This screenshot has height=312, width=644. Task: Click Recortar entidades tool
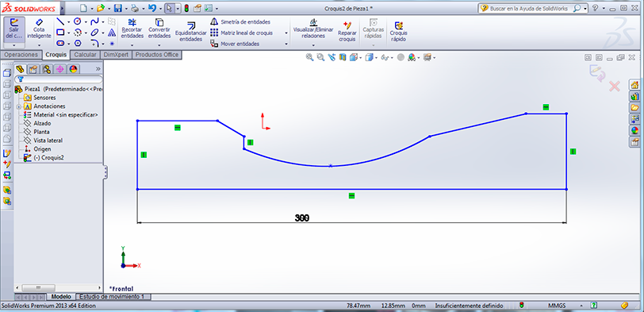(x=132, y=29)
